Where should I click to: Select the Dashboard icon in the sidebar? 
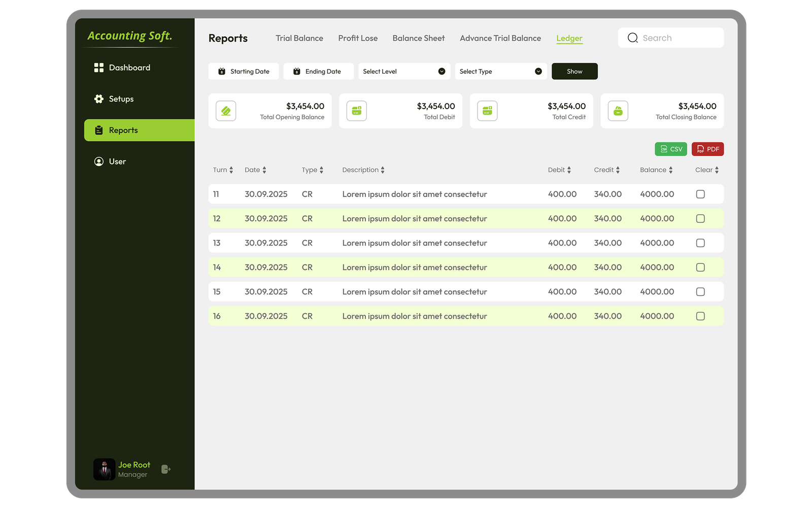click(98, 67)
